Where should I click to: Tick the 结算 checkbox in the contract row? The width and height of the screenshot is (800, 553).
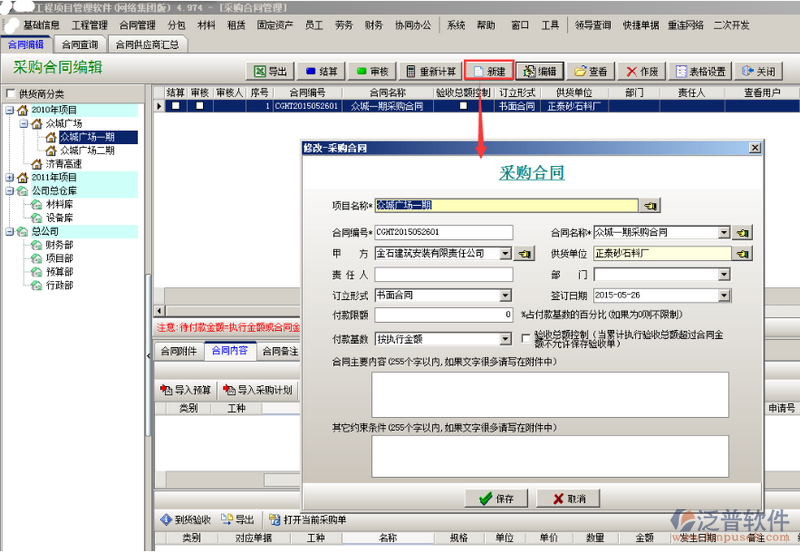[x=175, y=106]
